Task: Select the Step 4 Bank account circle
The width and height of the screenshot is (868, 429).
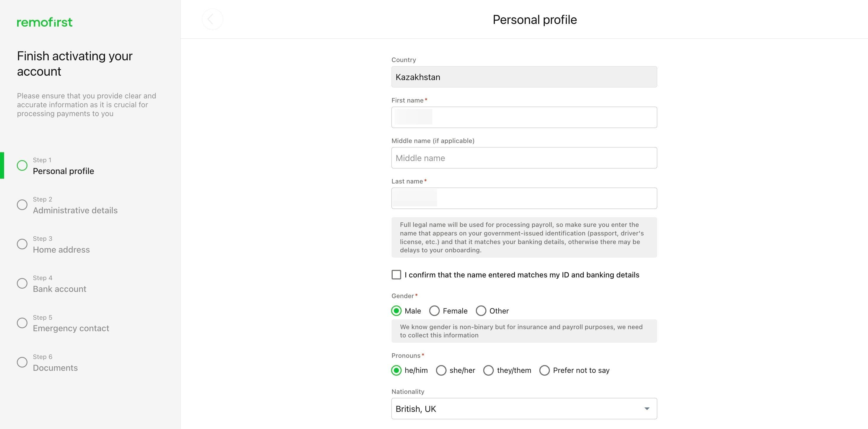Action: pos(22,283)
